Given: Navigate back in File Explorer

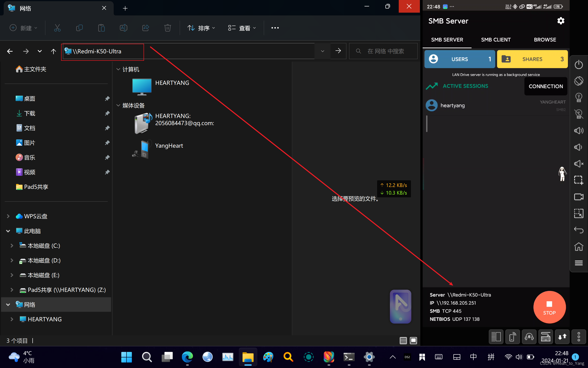Looking at the screenshot, I should coord(10,51).
